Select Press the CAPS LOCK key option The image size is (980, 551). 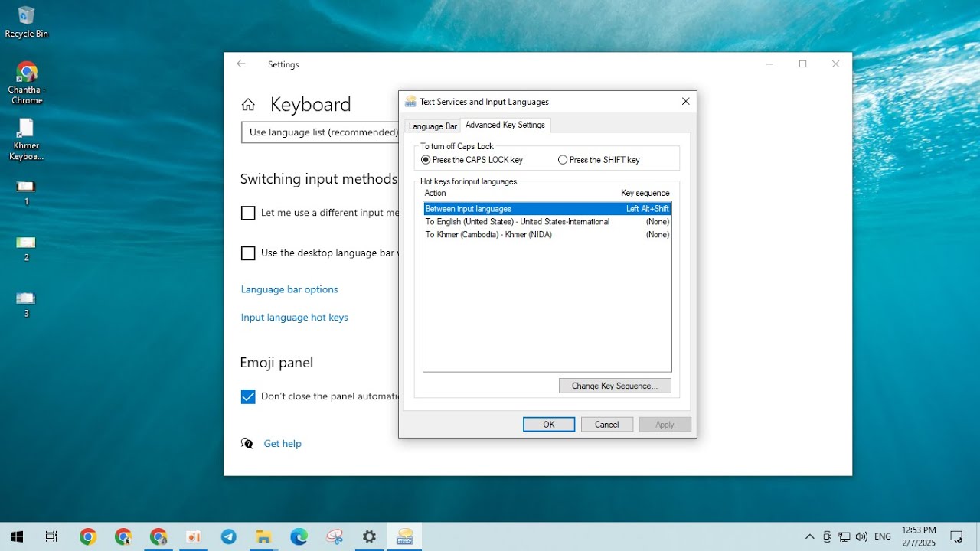pyautogui.click(x=472, y=160)
